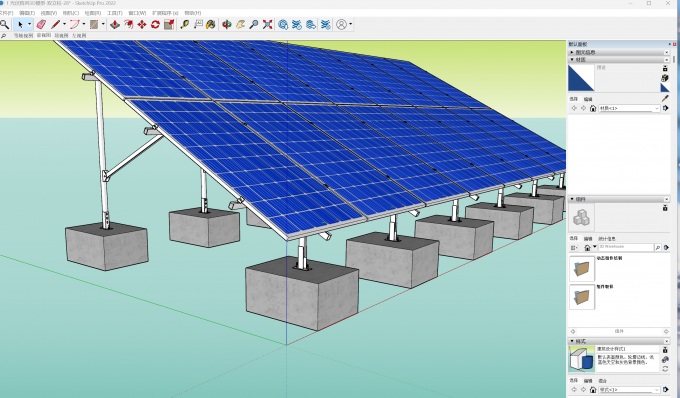680x398 pixels.
Task: Choose the Pan hand tool
Action: pyautogui.click(x=240, y=25)
